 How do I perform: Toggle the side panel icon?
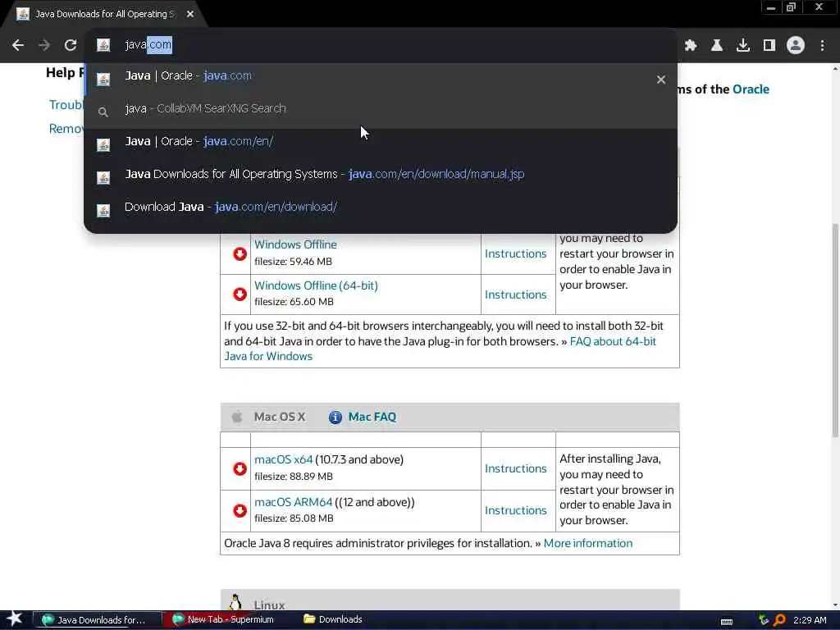coord(769,46)
